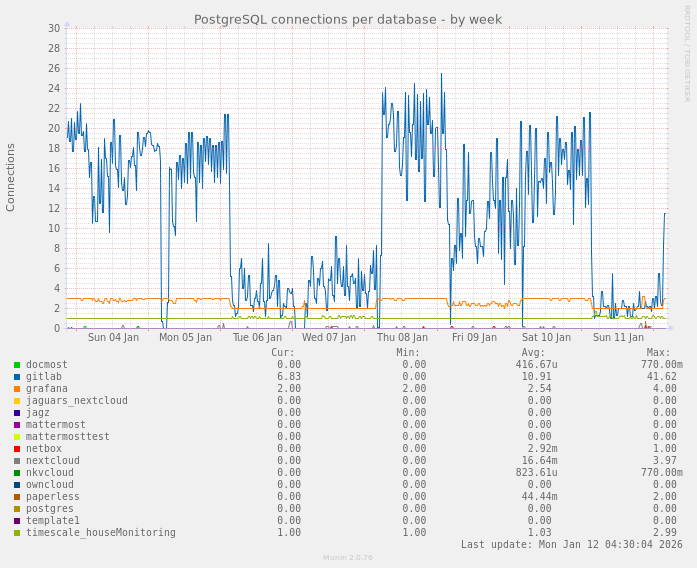Select the 'jagz' legend label

point(38,412)
